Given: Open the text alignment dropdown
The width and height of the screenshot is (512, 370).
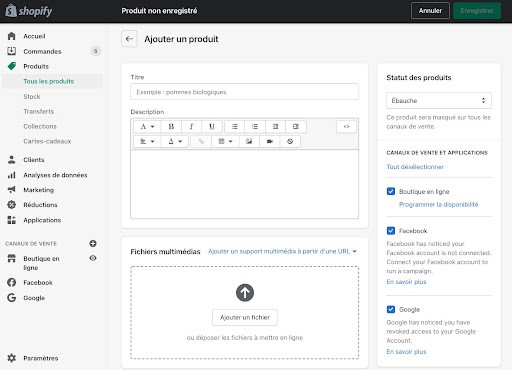Looking at the screenshot, I should point(147,141).
